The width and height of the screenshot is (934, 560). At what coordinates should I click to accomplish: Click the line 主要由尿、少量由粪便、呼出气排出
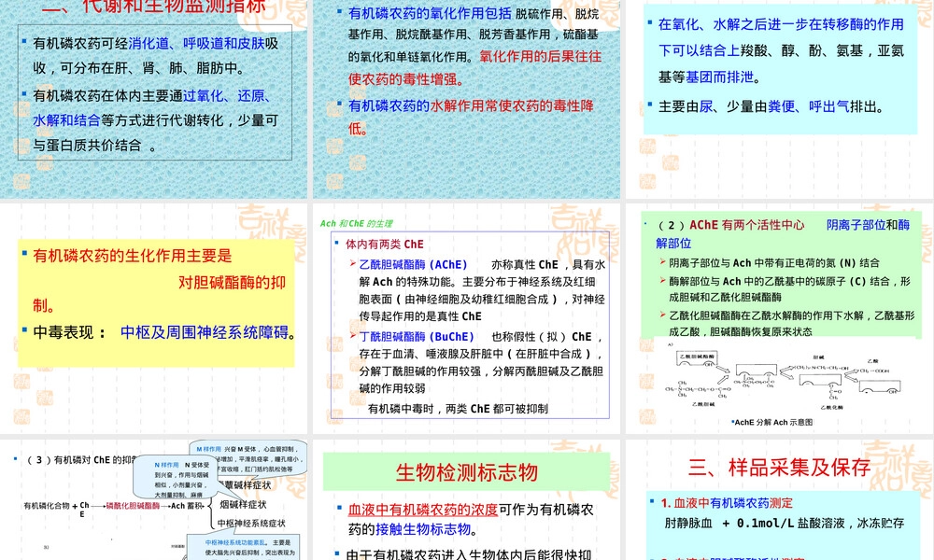click(x=771, y=106)
